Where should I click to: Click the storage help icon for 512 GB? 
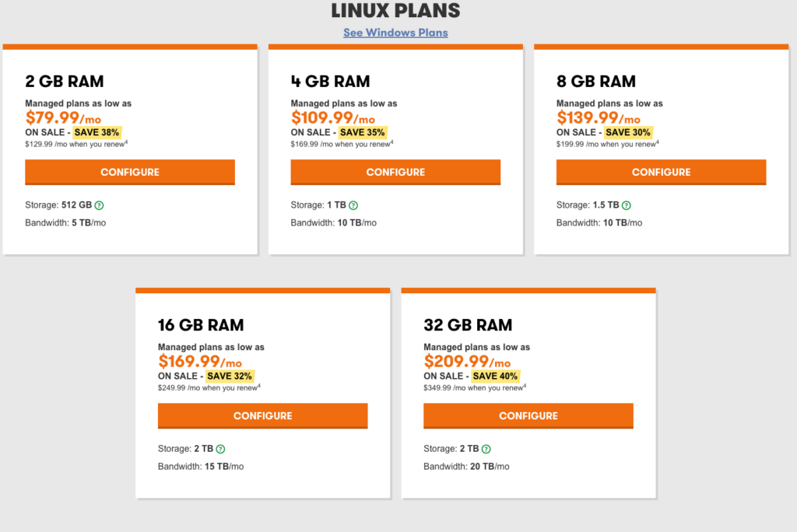[x=100, y=205]
